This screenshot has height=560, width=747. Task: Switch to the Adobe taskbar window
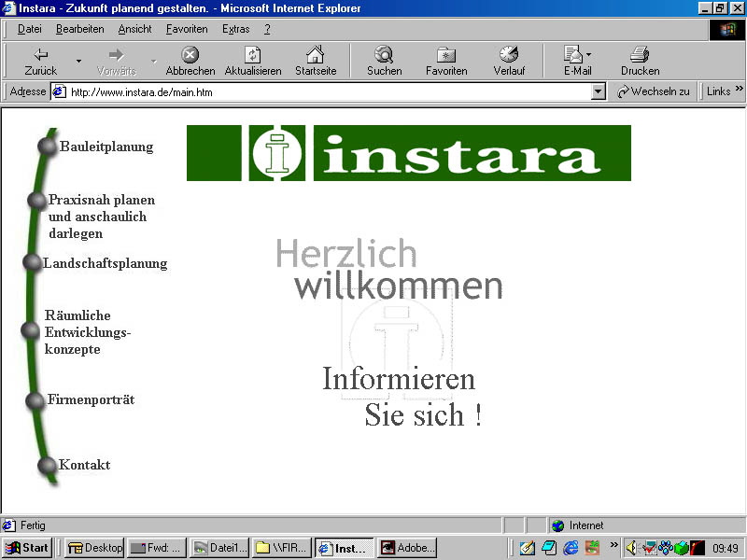pyautogui.click(x=407, y=548)
